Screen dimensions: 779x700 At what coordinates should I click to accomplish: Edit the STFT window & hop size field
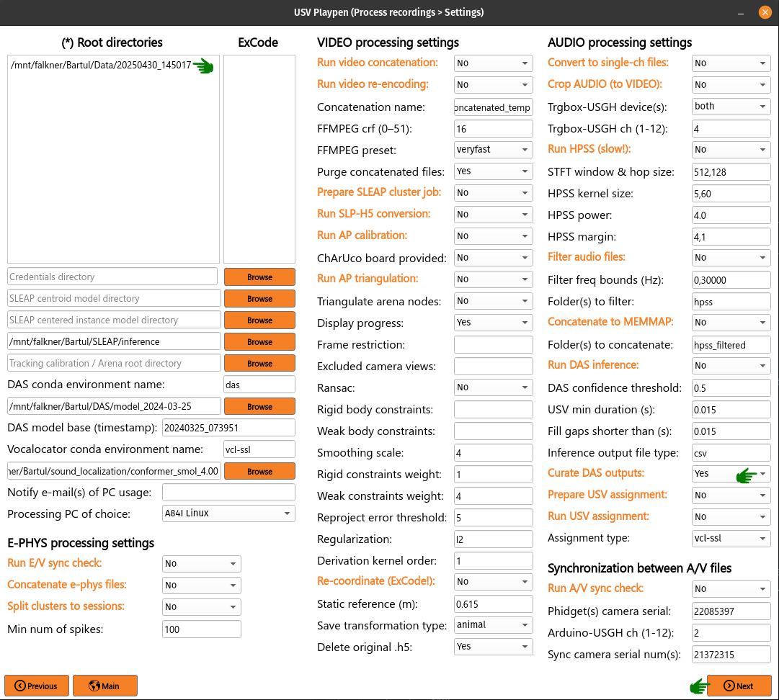[731, 172]
